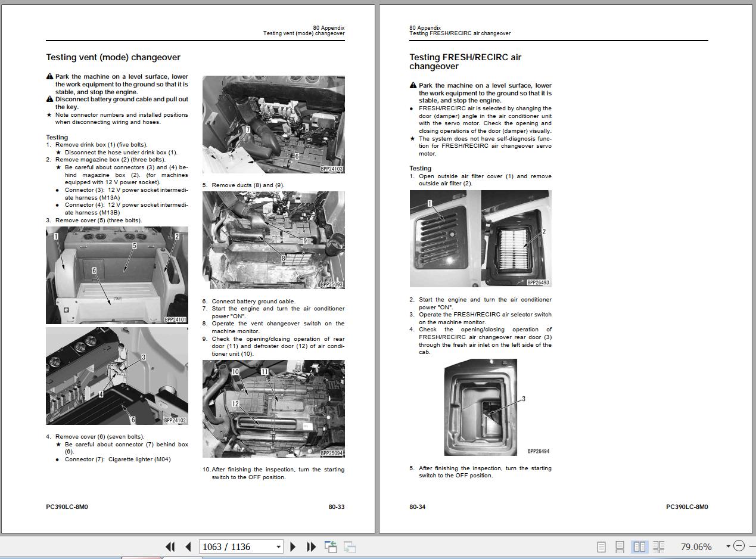Go to the previous page

click(188, 546)
